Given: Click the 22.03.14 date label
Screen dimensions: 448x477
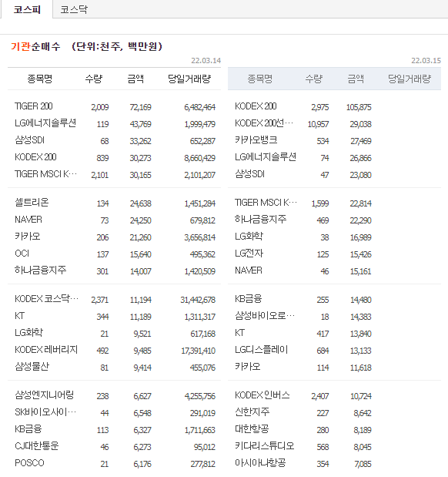Looking at the screenshot, I should click(206, 61).
